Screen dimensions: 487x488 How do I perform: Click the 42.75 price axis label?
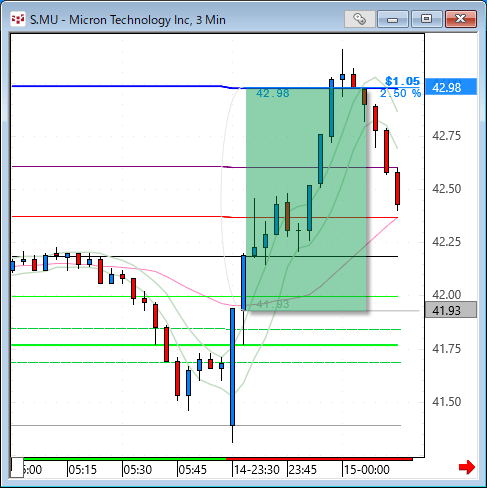446,136
